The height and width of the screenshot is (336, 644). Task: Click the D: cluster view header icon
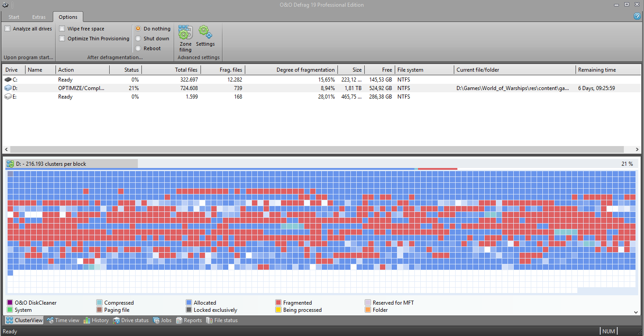10,164
